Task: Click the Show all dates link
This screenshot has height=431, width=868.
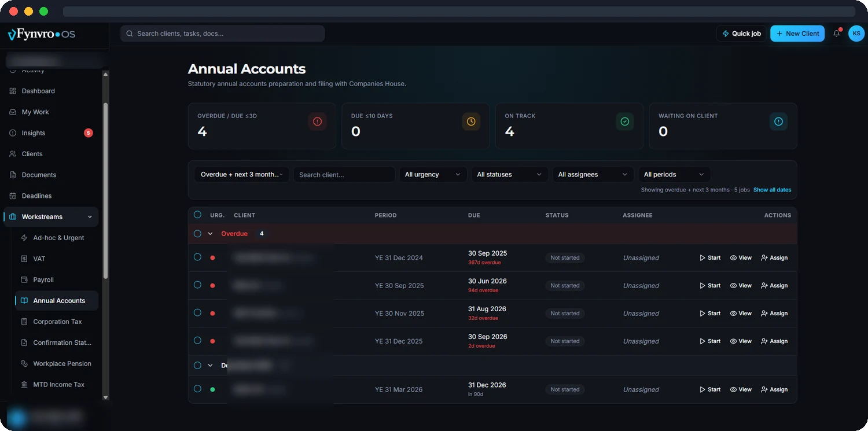Action: coord(772,190)
